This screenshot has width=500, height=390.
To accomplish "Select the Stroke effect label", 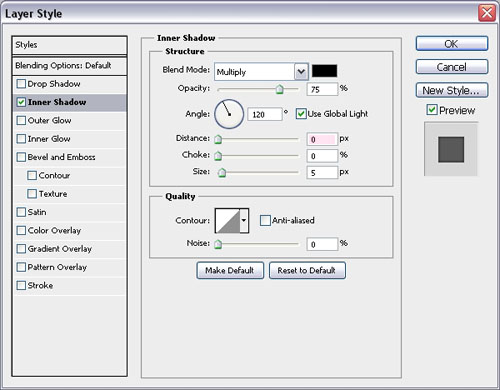I will (40, 286).
